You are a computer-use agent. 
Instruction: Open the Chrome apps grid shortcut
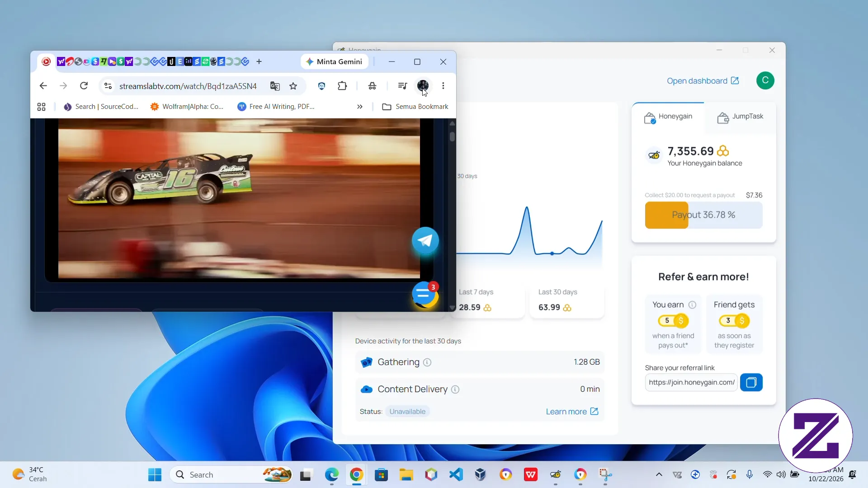pos(41,107)
